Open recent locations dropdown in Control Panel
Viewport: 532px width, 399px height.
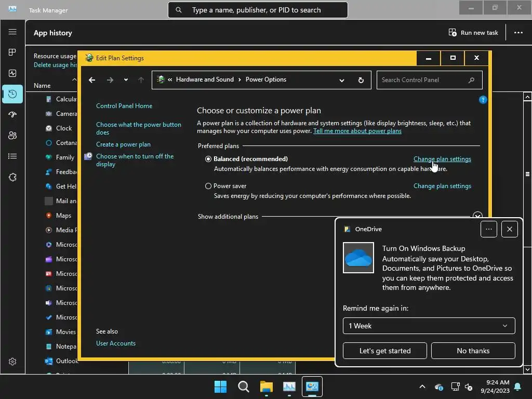tap(126, 80)
